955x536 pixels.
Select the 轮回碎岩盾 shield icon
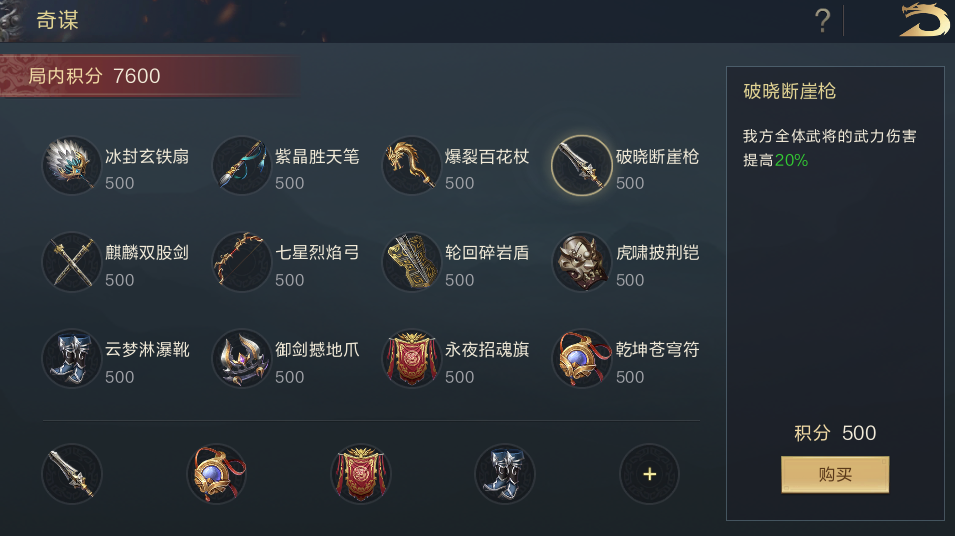(x=411, y=262)
